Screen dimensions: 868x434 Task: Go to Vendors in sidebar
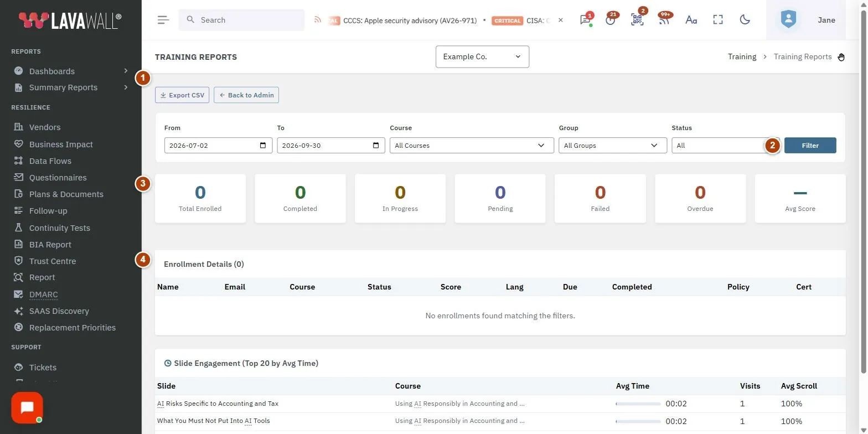45,127
